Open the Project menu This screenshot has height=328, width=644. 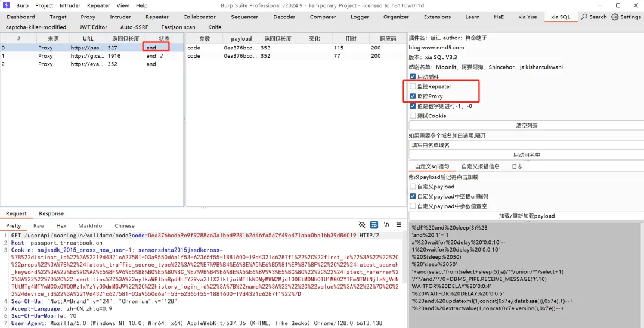(44, 5)
